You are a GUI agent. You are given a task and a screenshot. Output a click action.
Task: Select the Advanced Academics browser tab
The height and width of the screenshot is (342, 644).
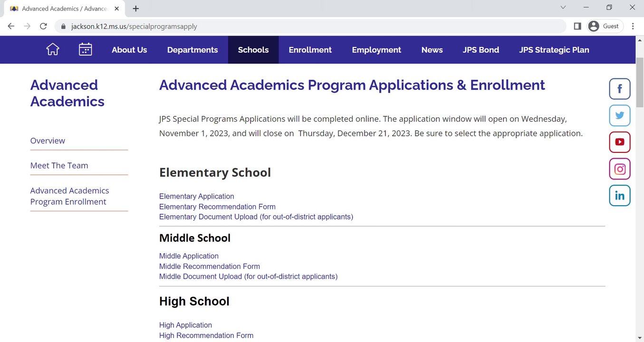tap(65, 9)
